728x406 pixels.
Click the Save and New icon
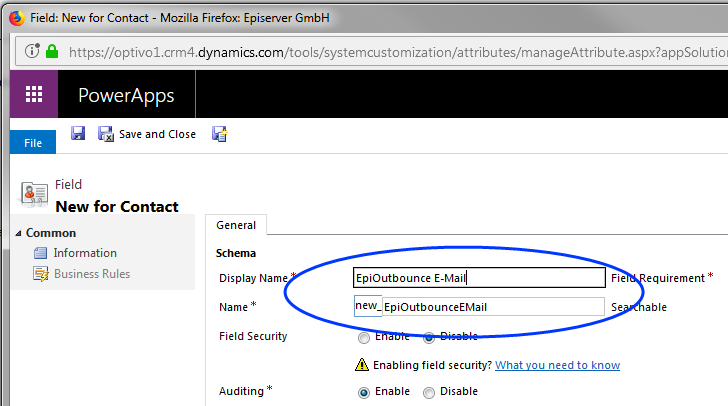click(x=220, y=133)
